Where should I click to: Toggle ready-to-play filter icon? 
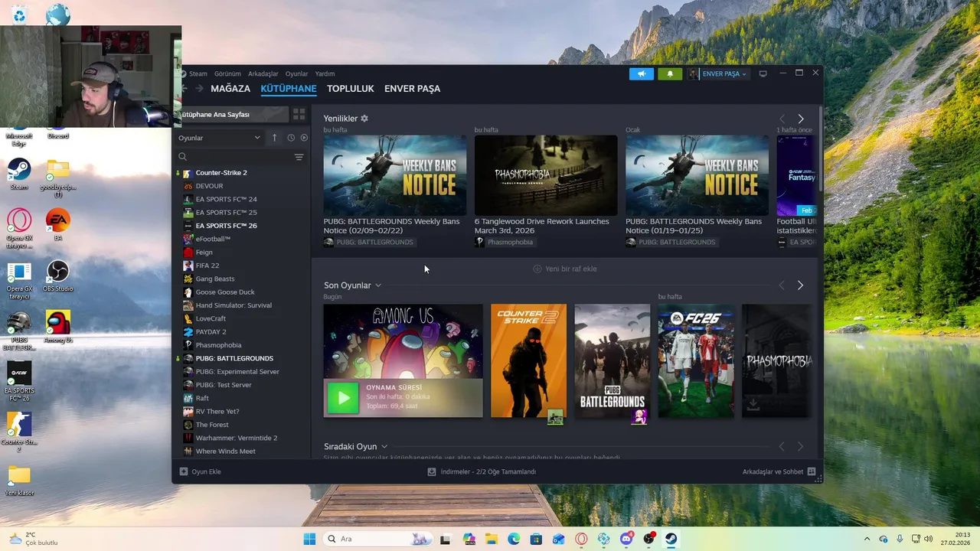tap(304, 138)
